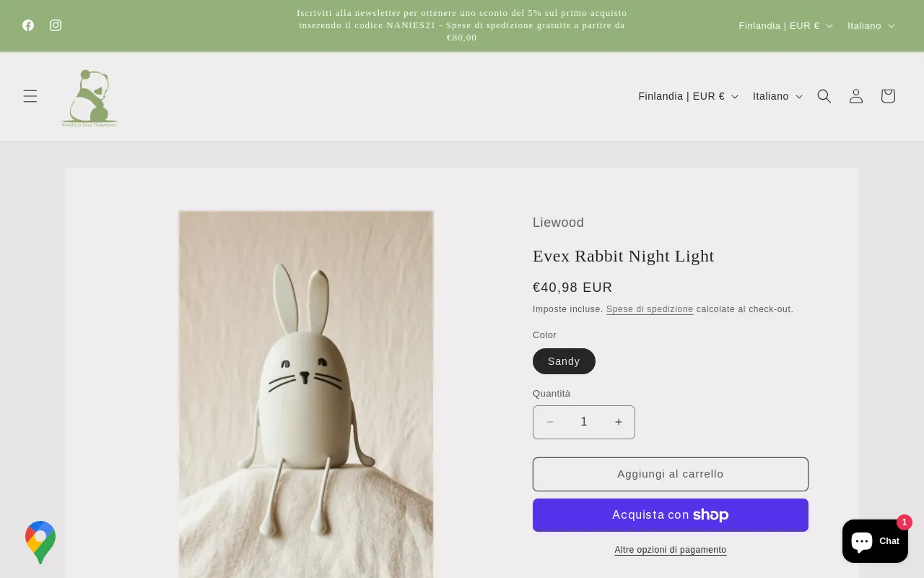Open the Facebook page icon
The image size is (924, 578).
coord(28,25)
